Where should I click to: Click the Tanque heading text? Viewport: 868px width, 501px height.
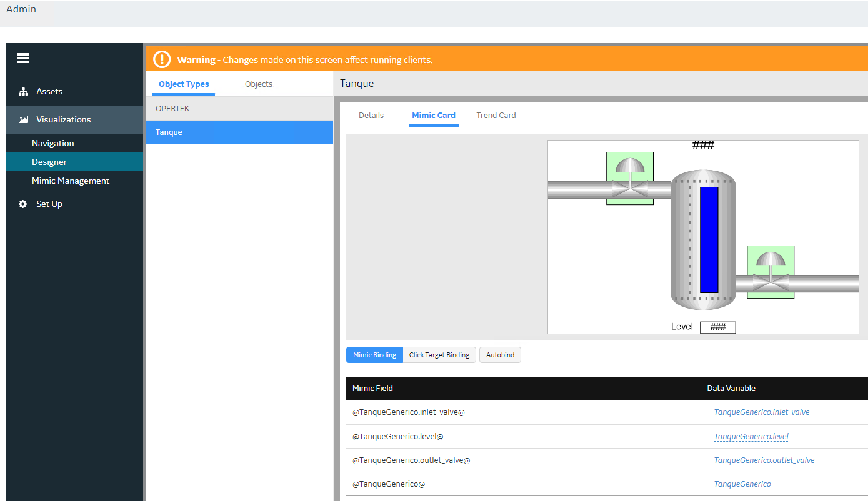pyautogui.click(x=357, y=84)
